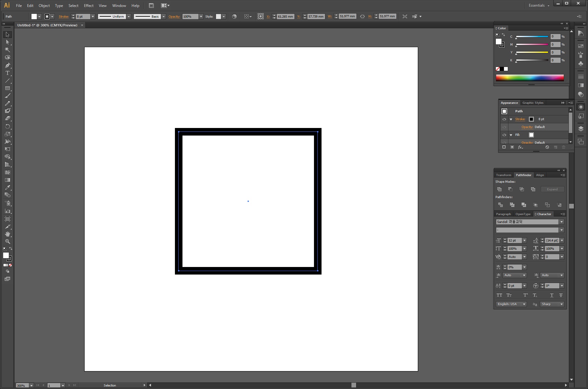Switch to Transform tab

point(503,175)
